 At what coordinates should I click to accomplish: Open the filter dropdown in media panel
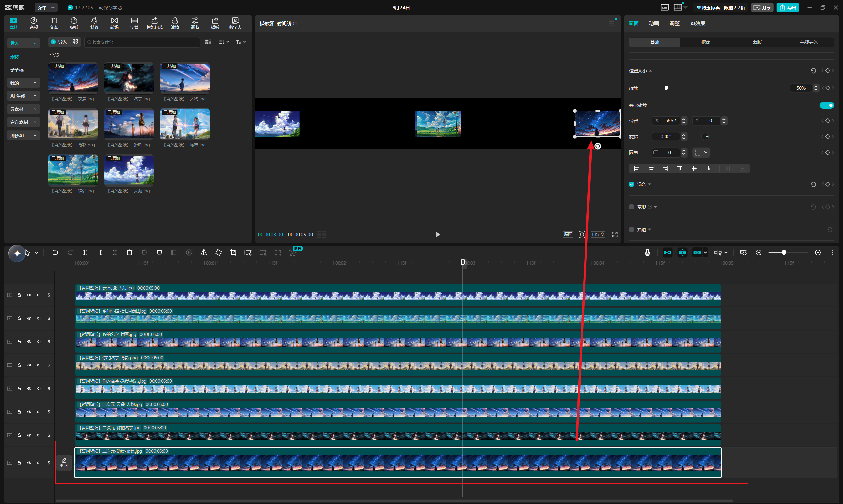tap(241, 42)
